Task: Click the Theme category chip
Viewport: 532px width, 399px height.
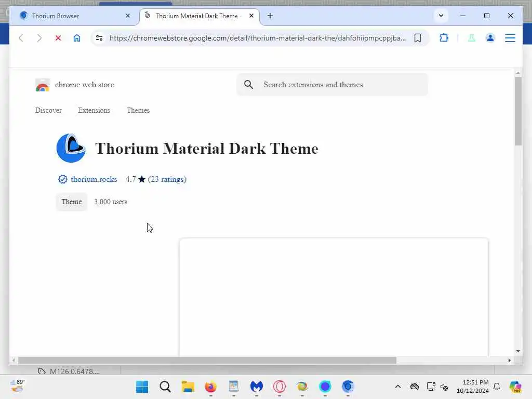Action: (x=72, y=202)
